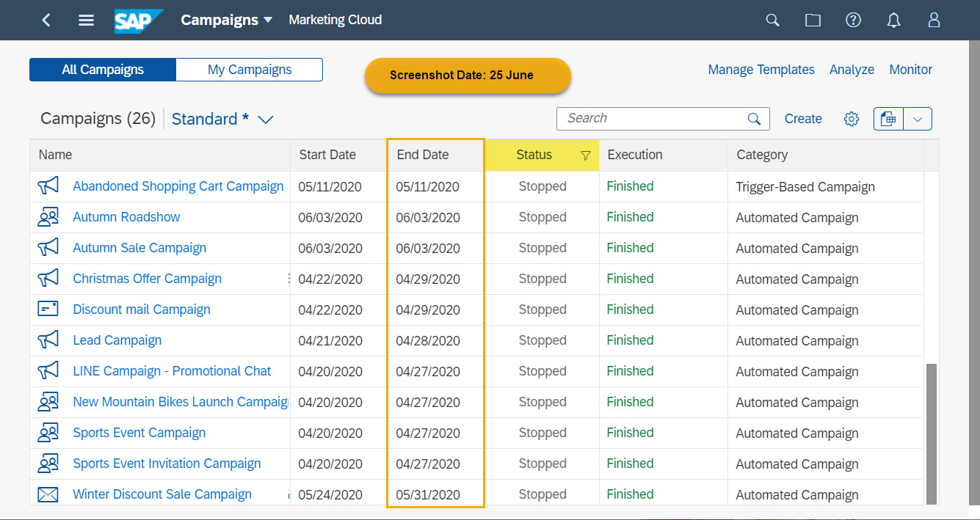980x520 pixels.
Task: Click people icon of Sports Event Invitation Campaign
Action: [x=48, y=464]
